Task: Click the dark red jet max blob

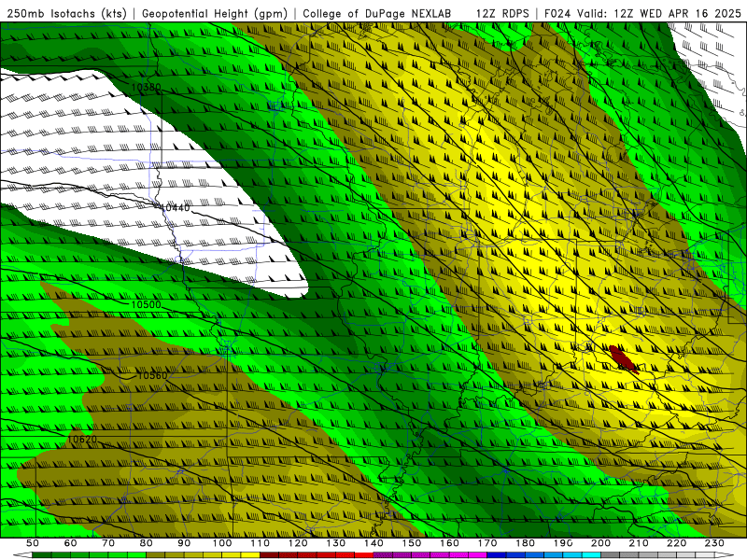Action: click(623, 358)
